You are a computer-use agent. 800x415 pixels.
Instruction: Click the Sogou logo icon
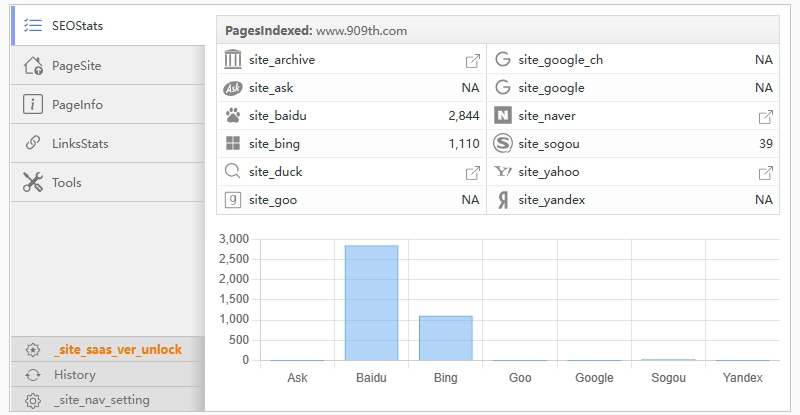tap(503, 144)
